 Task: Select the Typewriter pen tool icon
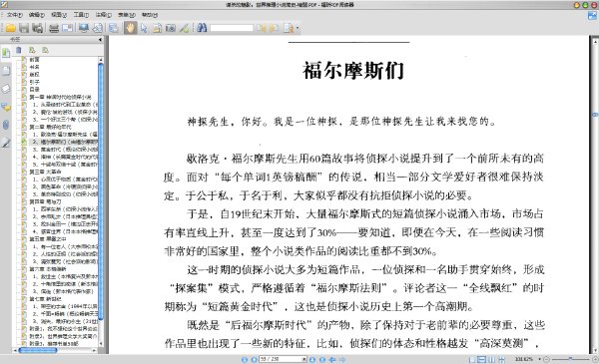(185, 28)
